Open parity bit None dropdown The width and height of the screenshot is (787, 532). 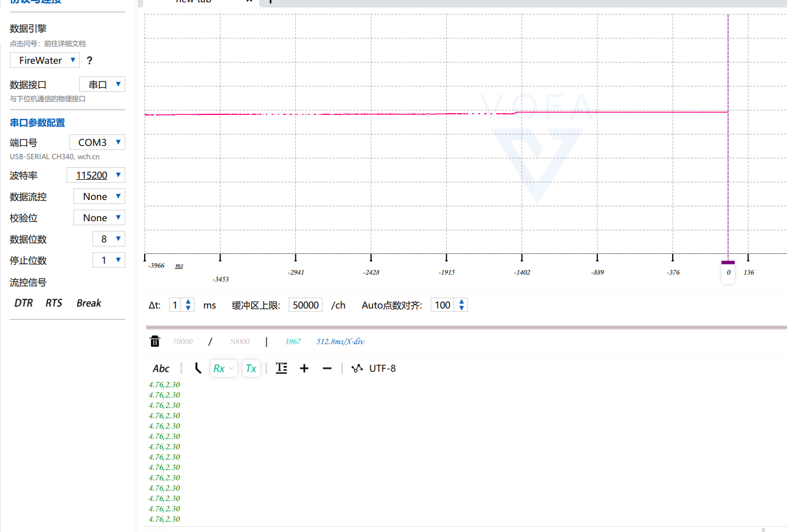tap(99, 218)
